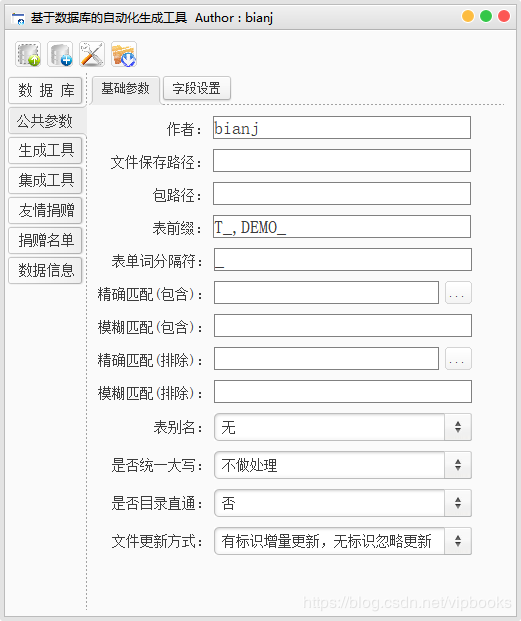Screen dimensions: 521x621
Task: Click the 文件保存路径 input field
Action: [x=342, y=160]
